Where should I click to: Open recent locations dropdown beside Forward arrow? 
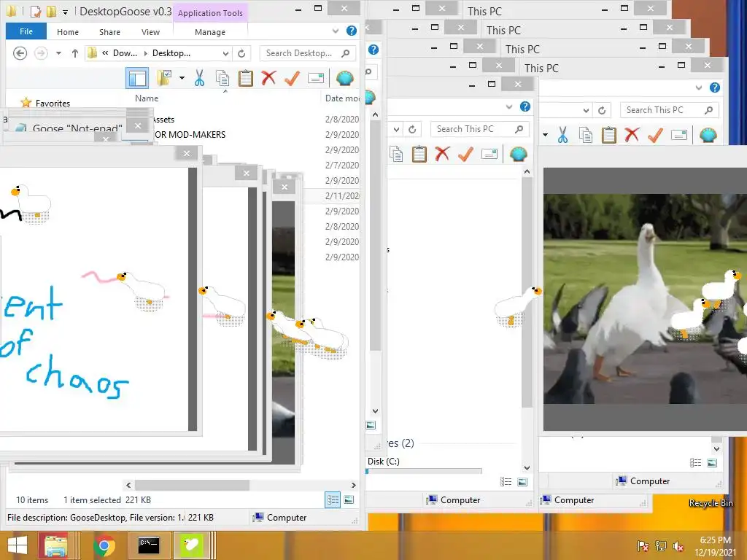point(58,53)
